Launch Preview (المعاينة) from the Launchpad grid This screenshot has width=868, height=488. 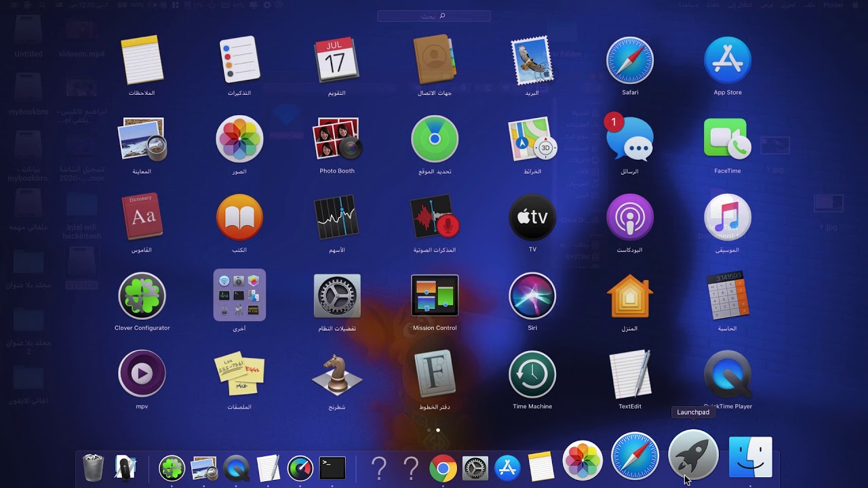[142, 139]
